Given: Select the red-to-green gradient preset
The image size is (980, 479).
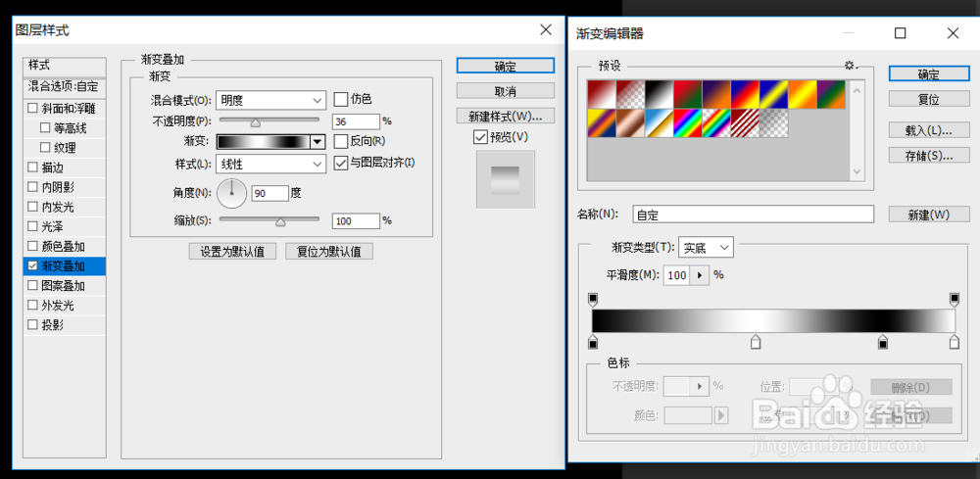Looking at the screenshot, I should (688, 94).
